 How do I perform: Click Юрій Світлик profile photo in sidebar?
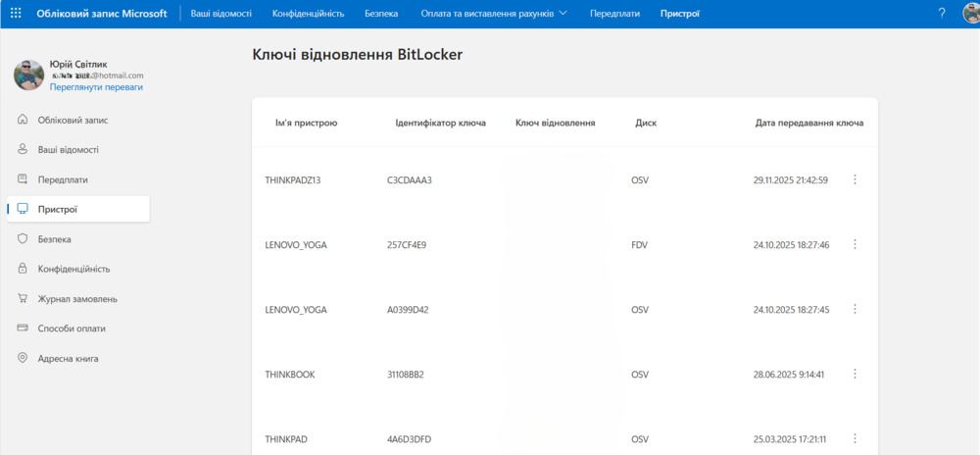[28, 75]
